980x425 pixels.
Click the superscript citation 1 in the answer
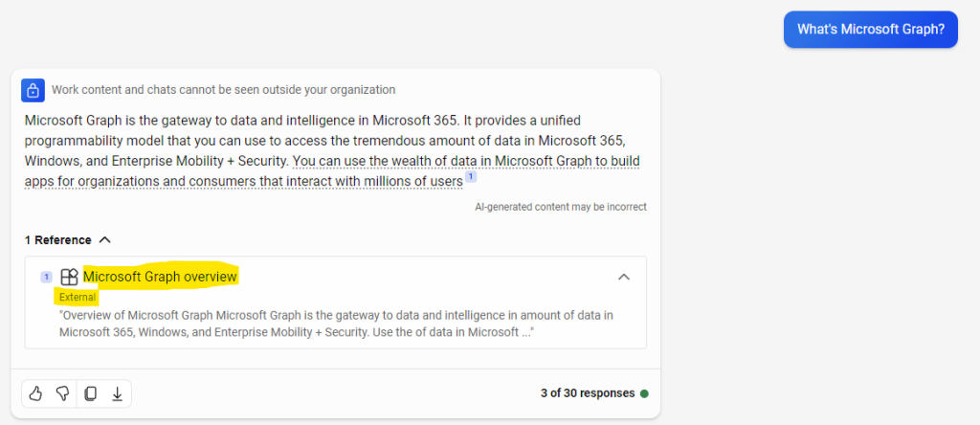[x=471, y=177]
